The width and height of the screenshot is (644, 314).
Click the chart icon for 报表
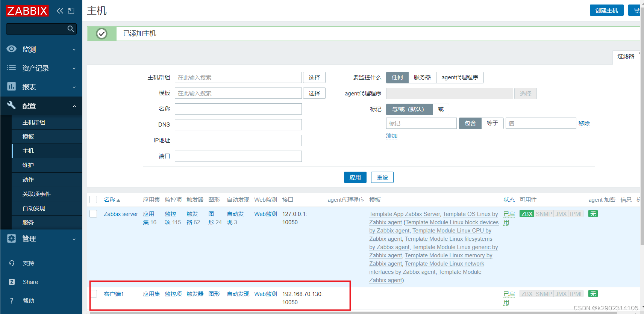tap(12, 86)
